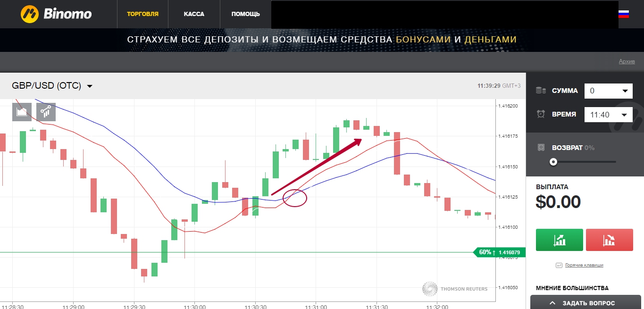
Task: Open the ВРЕМЯ expiry time dropdown
Action: [x=608, y=115]
